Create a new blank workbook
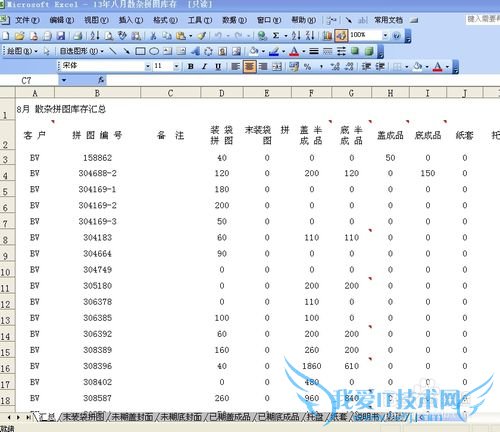This screenshot has width=500, height=432. coord(6,35)
